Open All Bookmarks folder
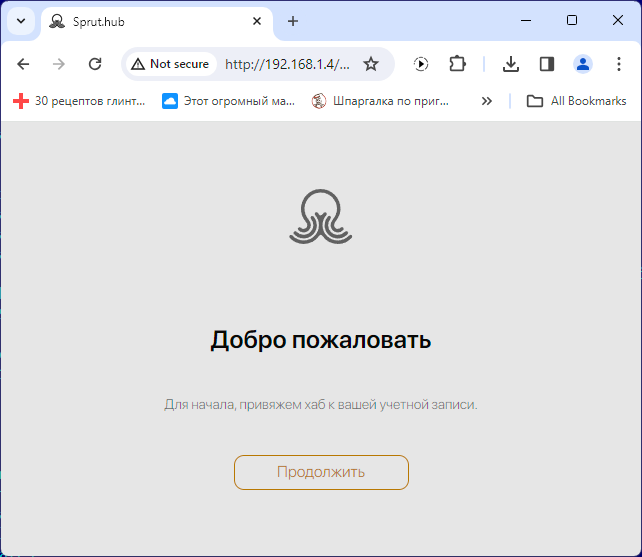Image resolution: width=642 pixels, height=557 pixels. 576,101
